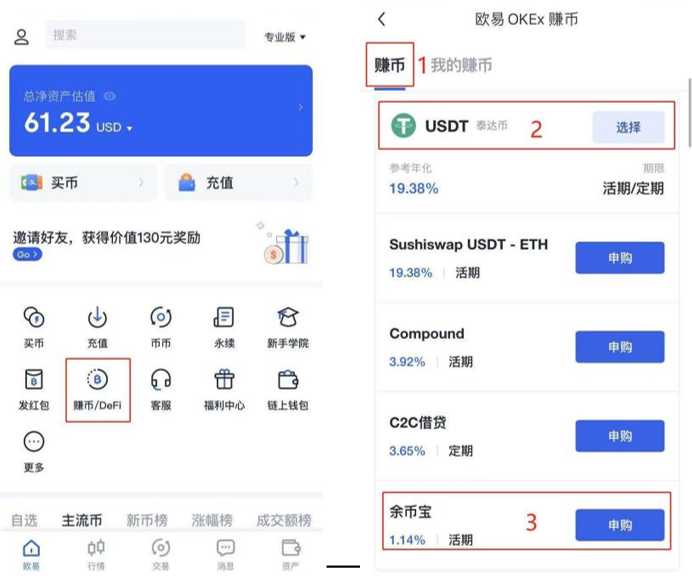Switch to 我的赚币 tab

tap(461, 65)
